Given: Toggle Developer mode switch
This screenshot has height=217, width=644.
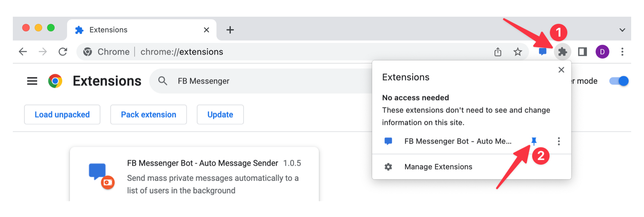Looking at the screenshot, I should (619, 81).
